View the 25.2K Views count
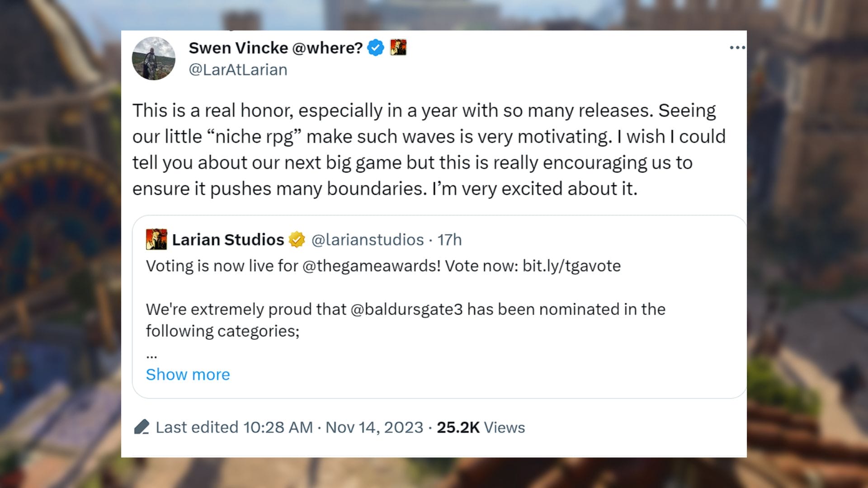The width and height of the screenshot is (868, 488). pyautogui.click(x=481, y=427)
